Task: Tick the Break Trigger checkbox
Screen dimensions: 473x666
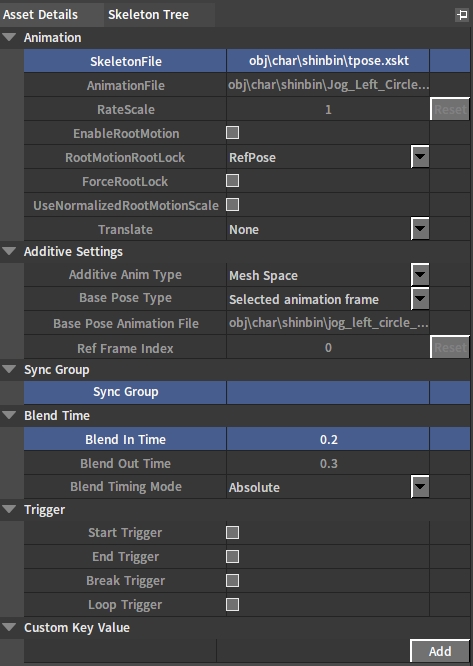Action: (232, 581)
